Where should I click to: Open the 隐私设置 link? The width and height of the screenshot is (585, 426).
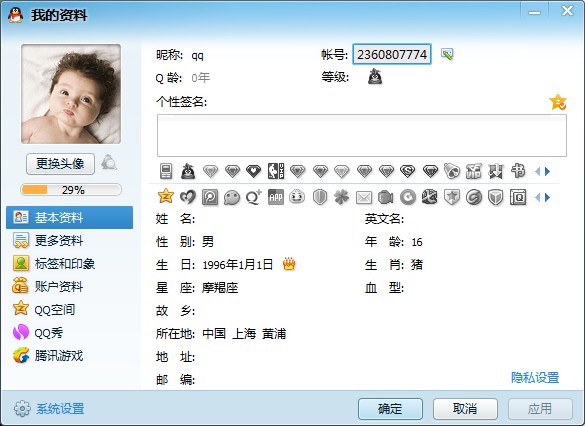[x=535, y=378]
